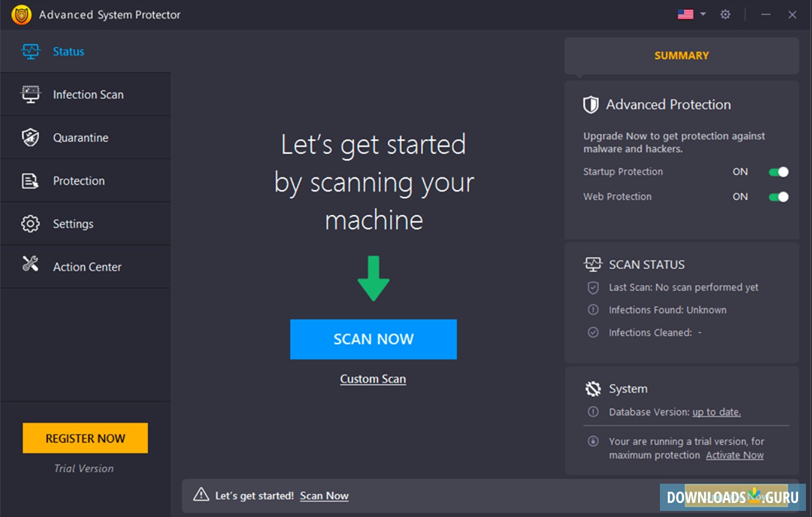Click the Scan Status monitor icon
Image resolution: width=812 pixels, height=517 pixels.
(x=593, y=265)
